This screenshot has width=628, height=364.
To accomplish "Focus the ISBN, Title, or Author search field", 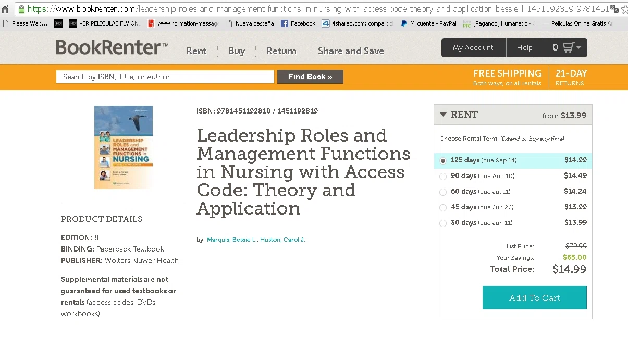I will (165, 77).
